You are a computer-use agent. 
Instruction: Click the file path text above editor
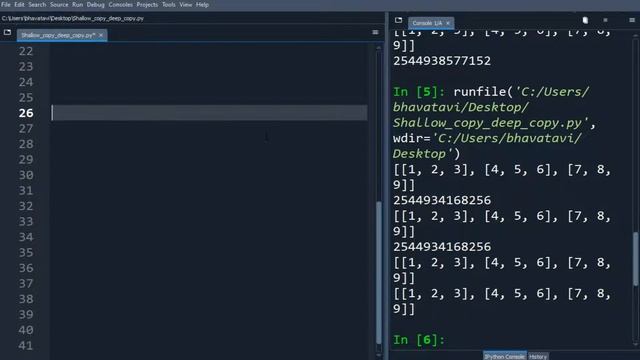click(x=73, y=18)
